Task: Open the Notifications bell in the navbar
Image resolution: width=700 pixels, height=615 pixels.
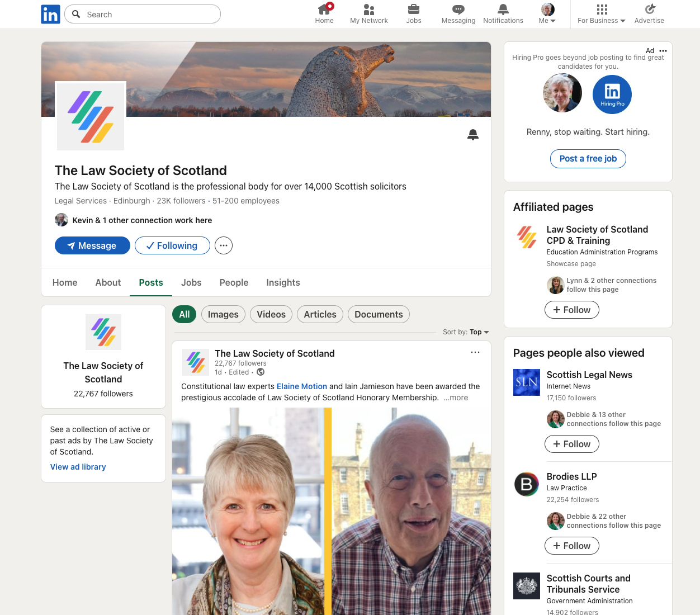Action: point(503,14)
